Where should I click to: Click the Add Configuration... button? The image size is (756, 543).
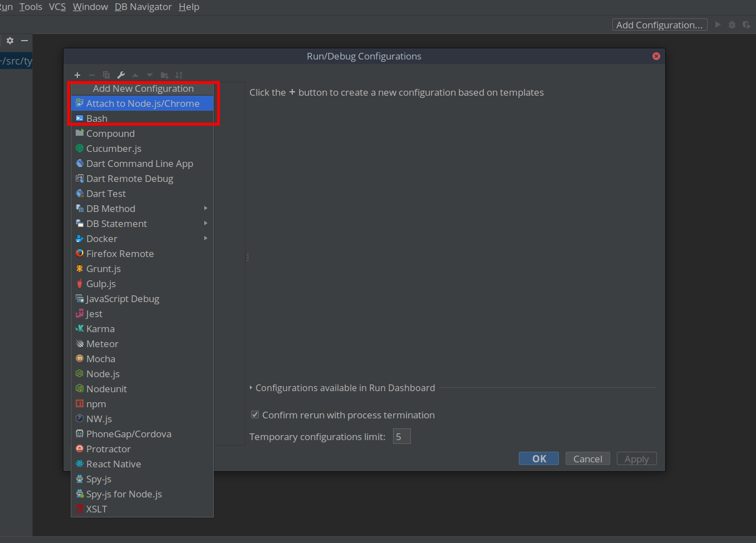[660, 25]
